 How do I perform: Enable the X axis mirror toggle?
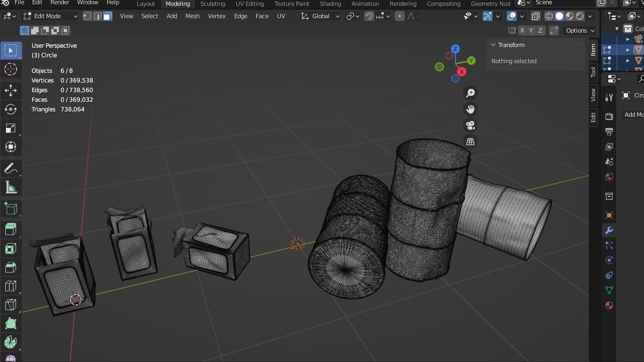(522, 31)
